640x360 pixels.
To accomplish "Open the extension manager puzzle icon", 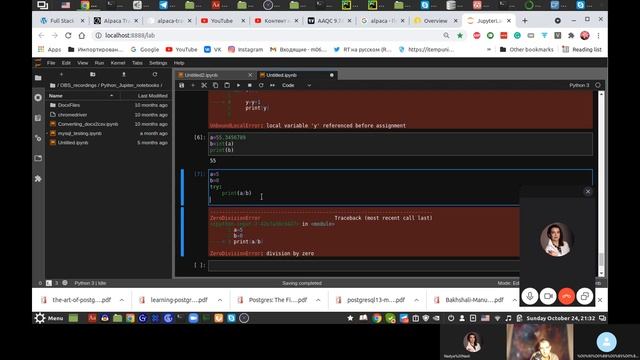I will tap(38, 178).
